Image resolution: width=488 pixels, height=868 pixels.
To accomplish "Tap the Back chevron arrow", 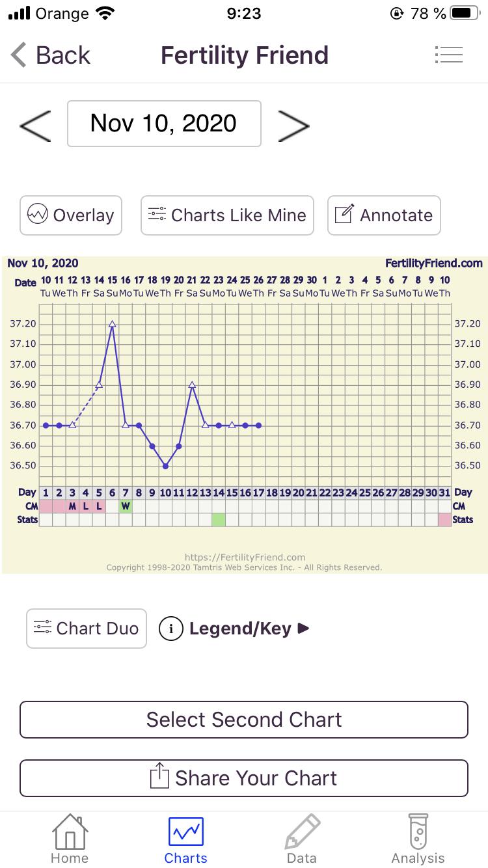I will tap(20, 55).
